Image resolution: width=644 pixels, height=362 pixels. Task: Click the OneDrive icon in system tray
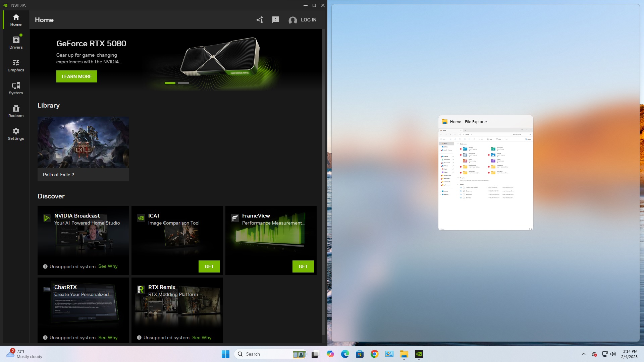tap(594, 354)
